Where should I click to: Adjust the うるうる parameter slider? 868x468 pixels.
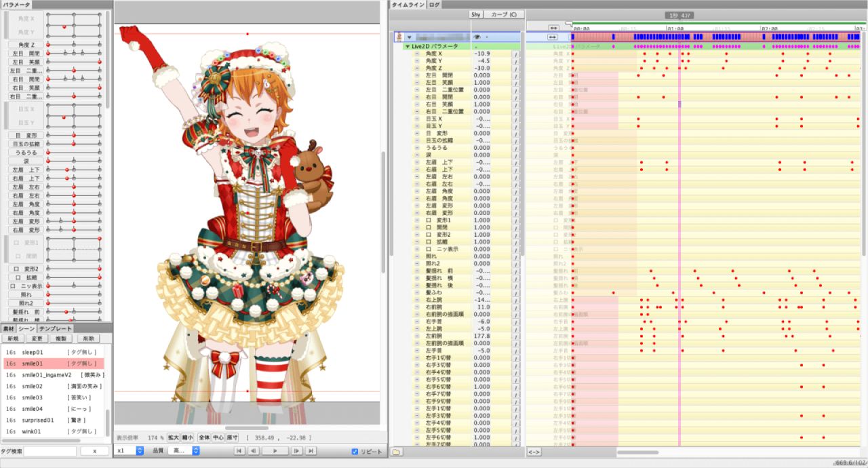click(73, 153)
